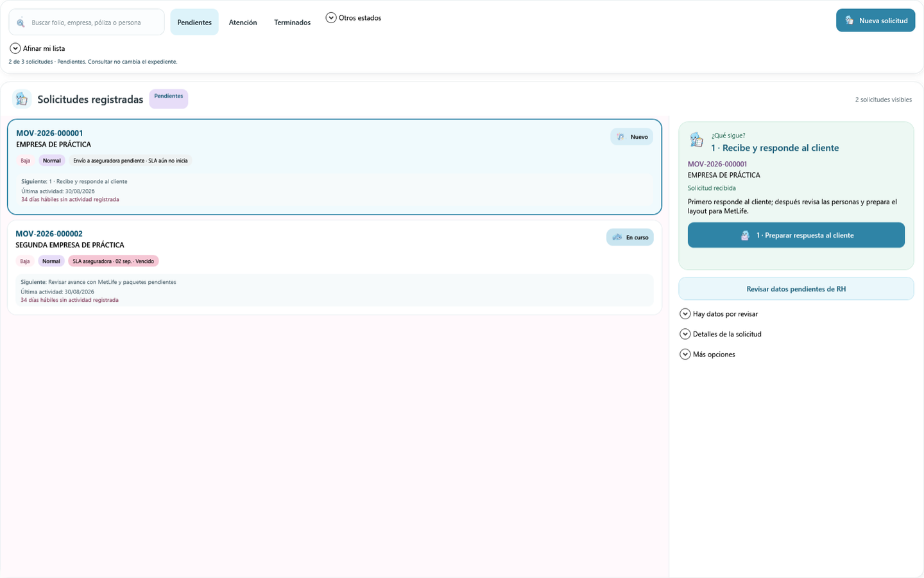
Task: Click the En curso status badge
Action: tap(630, 238)
